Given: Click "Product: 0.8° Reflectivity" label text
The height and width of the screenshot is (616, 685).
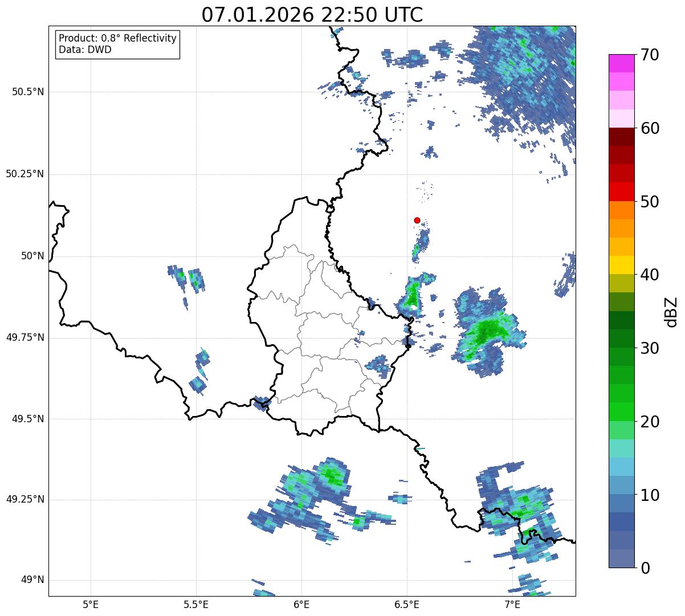Looking at the screenshot, I should [x=118, y=38].
